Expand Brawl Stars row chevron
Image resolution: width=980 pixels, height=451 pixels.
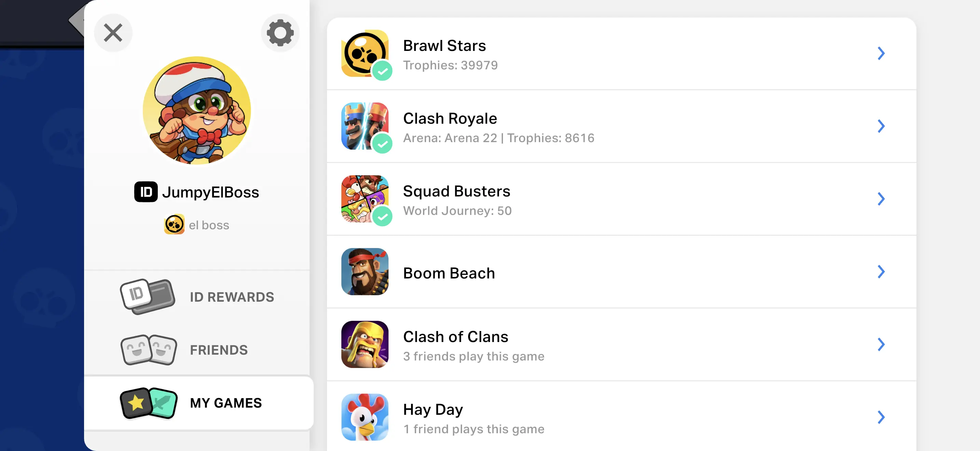tap(881, 53)
